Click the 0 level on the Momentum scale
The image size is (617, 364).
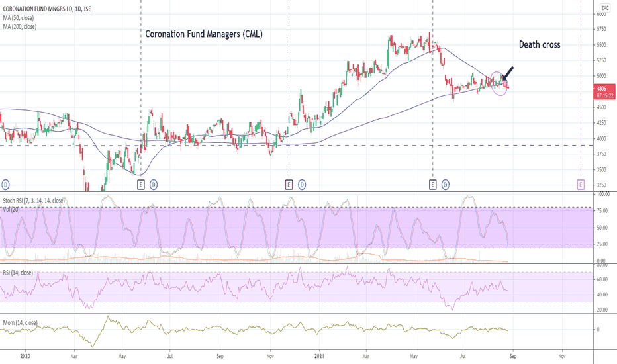point(598,330)
